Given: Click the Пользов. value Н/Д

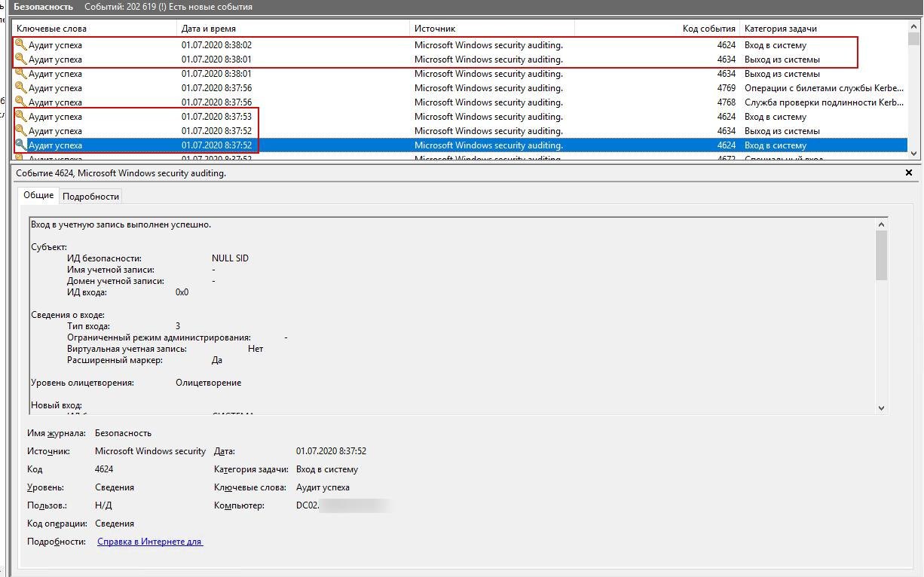Looking at the screenshot, I should coord(103,505).
